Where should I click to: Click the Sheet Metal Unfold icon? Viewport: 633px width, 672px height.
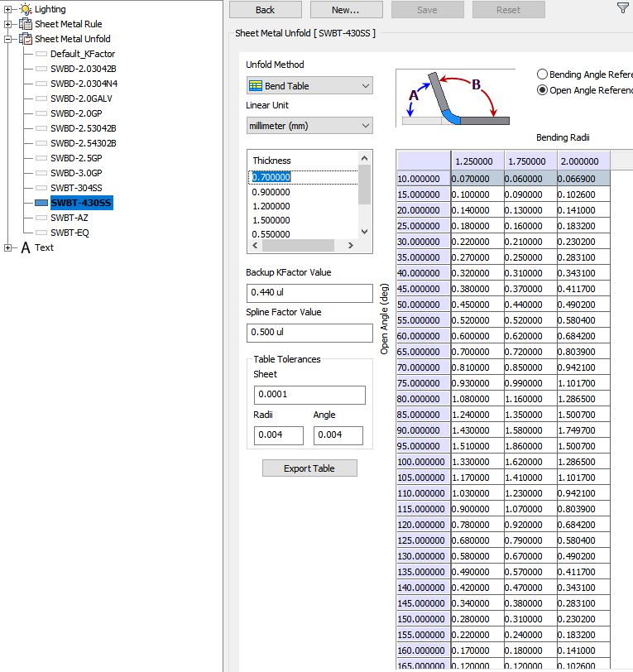click(x=25, y=39)
